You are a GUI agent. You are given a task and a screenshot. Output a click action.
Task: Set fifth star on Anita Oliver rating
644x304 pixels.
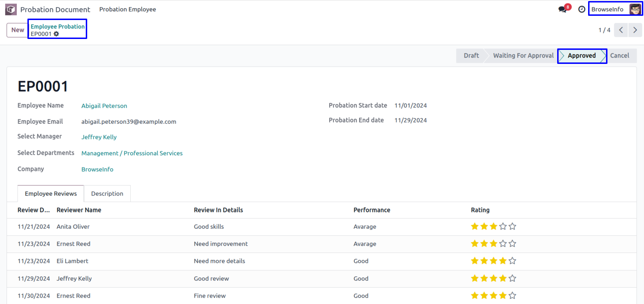click(513, 226)
